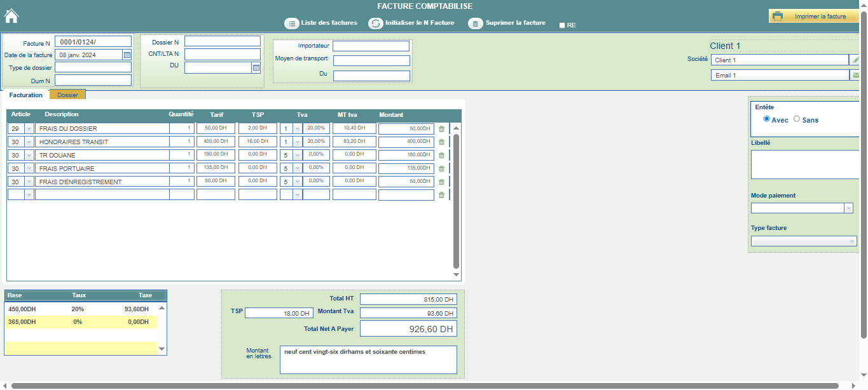The width and height of the screenshot is (868, 390).
Task: Click into the Type de dossier field
Action: click(x=93, y=67)
